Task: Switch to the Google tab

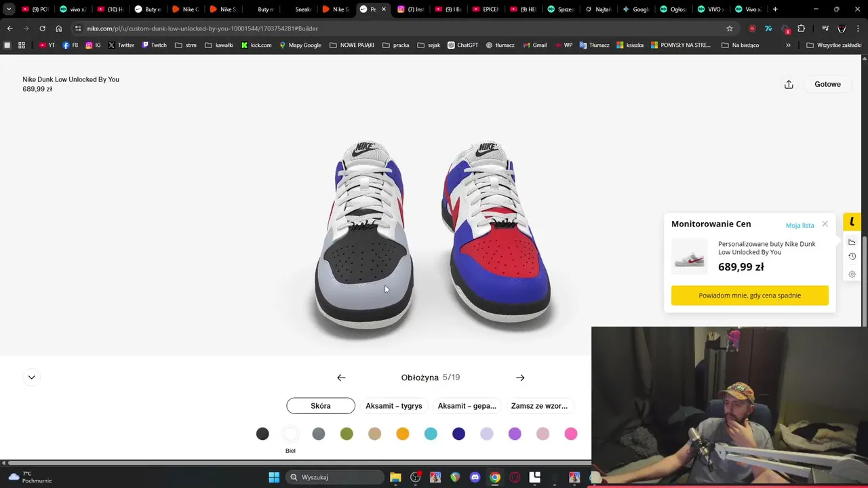Action: (x=636, y=9)
